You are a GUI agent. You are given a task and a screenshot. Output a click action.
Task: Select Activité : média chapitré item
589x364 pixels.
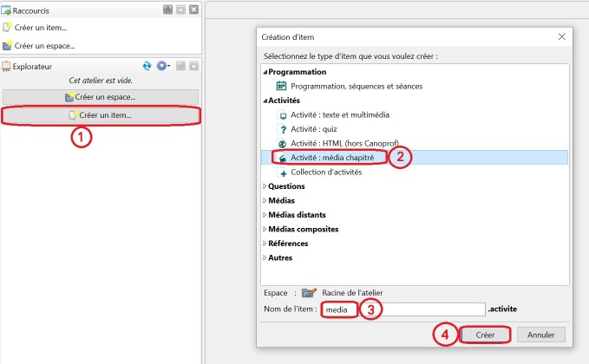332,158
